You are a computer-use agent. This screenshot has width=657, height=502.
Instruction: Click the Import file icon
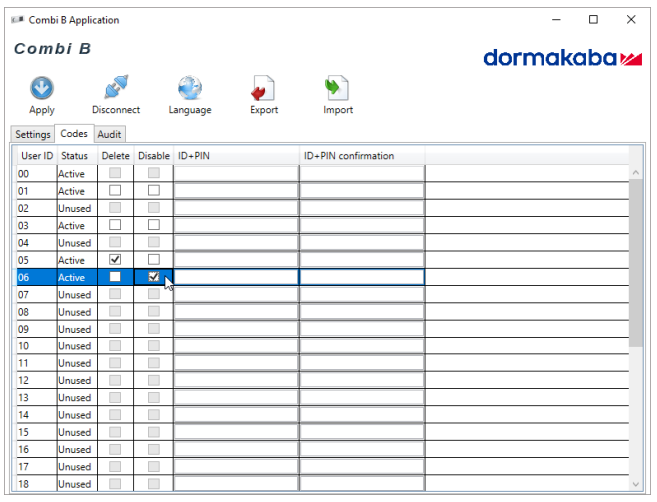coord(337,89)
